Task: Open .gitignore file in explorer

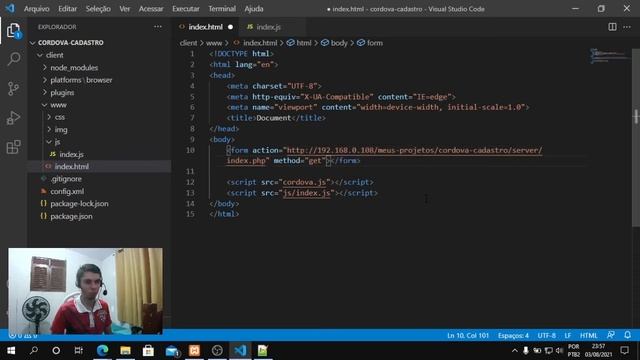Action: 66,179
